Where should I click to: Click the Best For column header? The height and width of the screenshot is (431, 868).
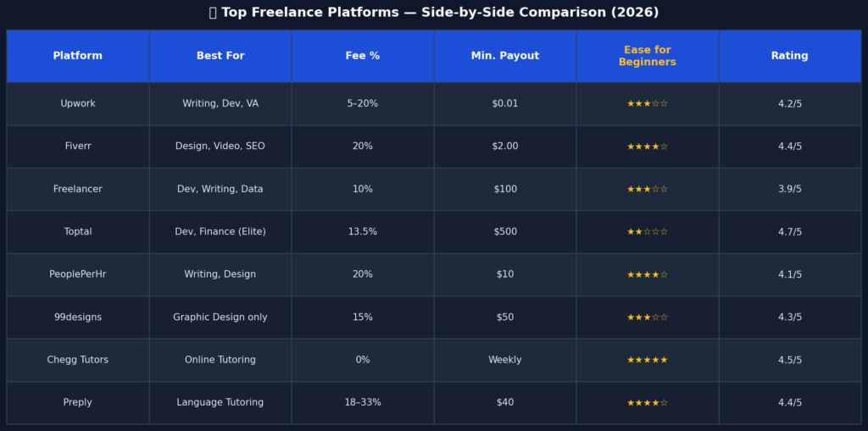pyautogui.click(x=220, y=56)
